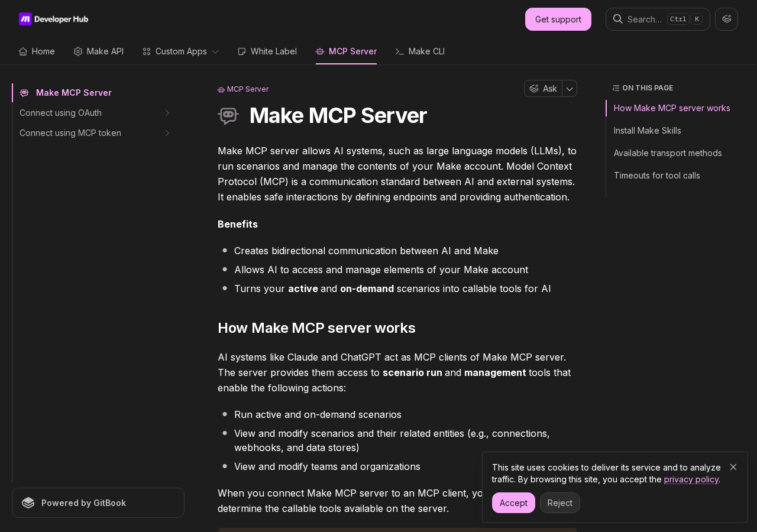The width and height of the screenshot is (757, 532).
Task: Expand Connect using MCP token chevron
Action: click(167, 133)
